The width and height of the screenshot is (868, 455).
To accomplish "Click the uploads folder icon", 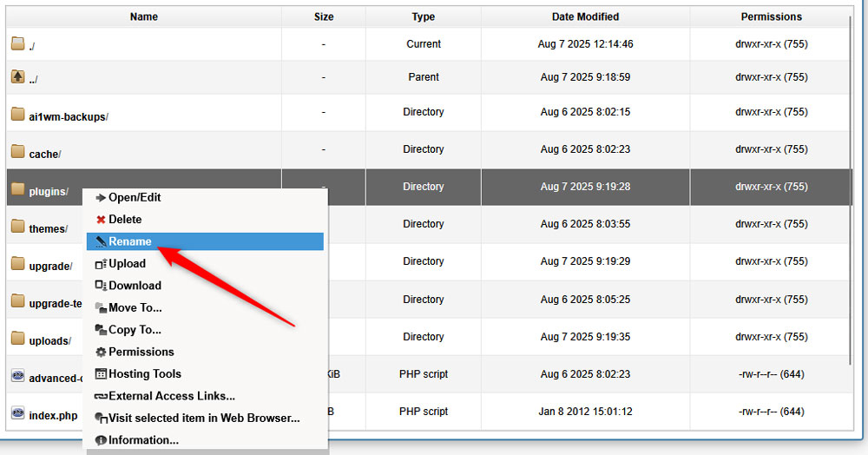I will (17, 338).
